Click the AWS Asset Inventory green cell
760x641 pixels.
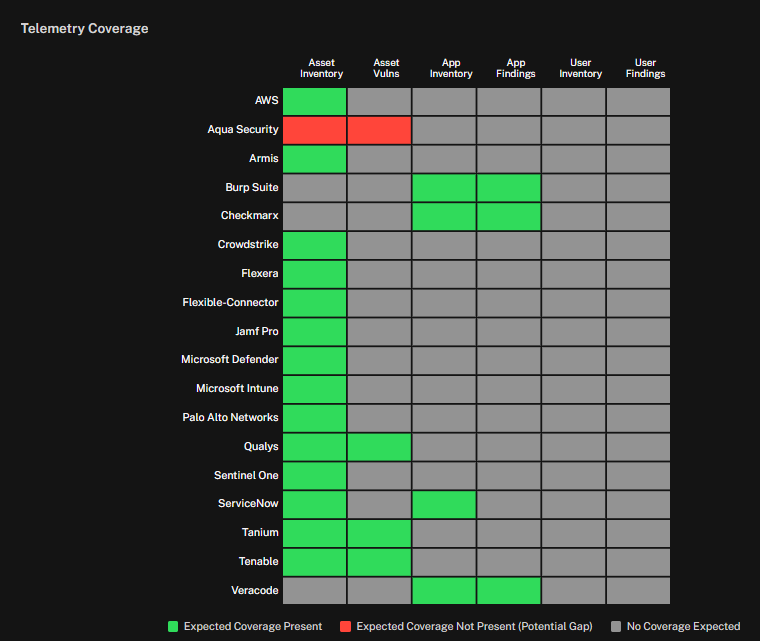pyautogui.click(x=315, y=101)
